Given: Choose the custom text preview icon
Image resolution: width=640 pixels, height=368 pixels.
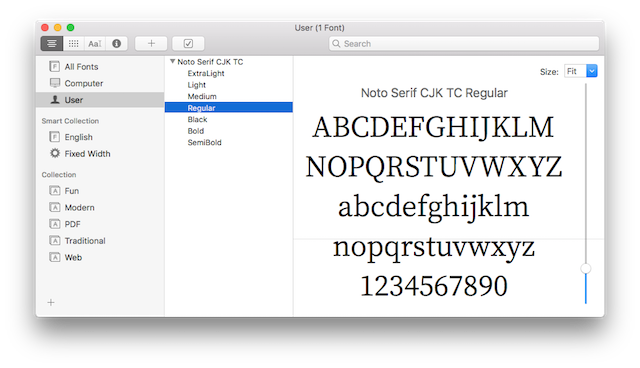Looking at the screenshot, I should tap(95, 43).
